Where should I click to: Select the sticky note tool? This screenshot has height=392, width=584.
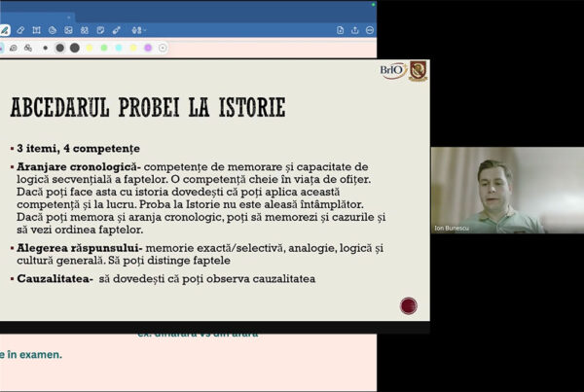[x=100, y=30]
